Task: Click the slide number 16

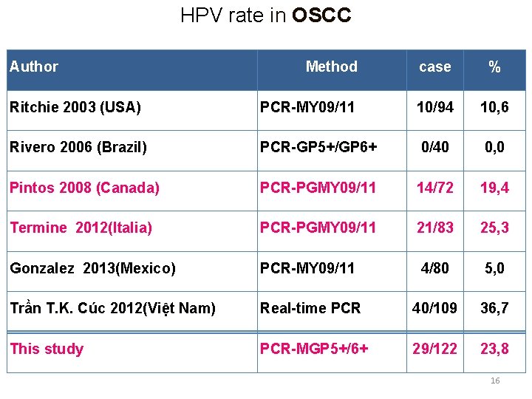Action: [x=495, y=381]
